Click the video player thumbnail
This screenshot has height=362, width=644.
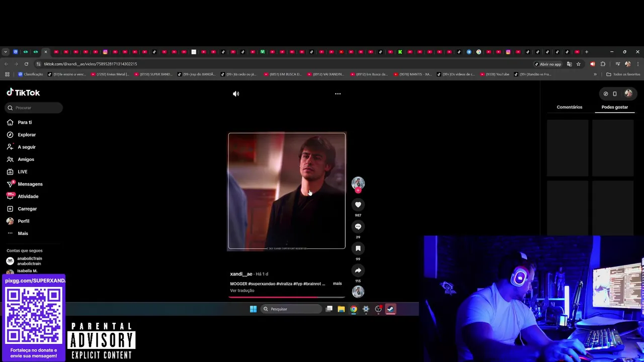(287, 191)
